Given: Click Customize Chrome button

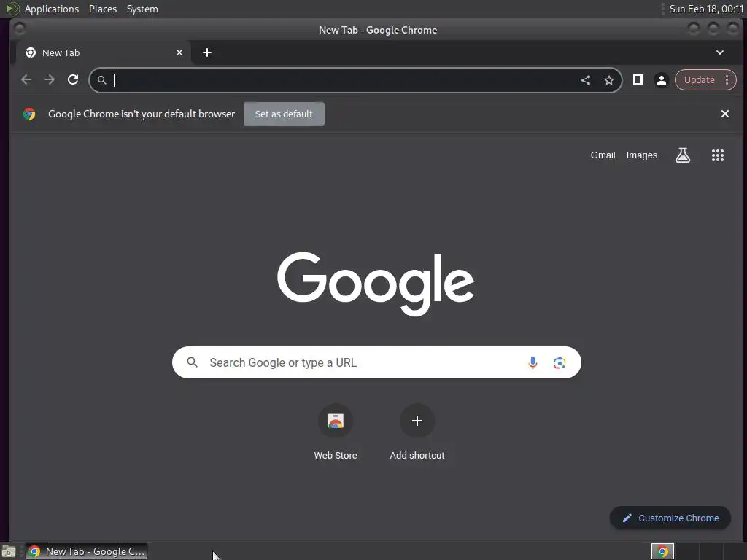Looking at the screenshot, I should (670, 518).
